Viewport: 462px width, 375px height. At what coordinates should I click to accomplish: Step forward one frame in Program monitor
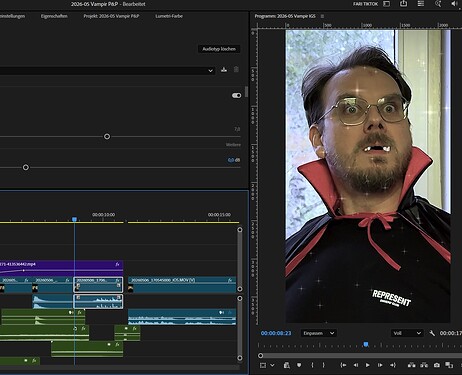tap(380, 365)
